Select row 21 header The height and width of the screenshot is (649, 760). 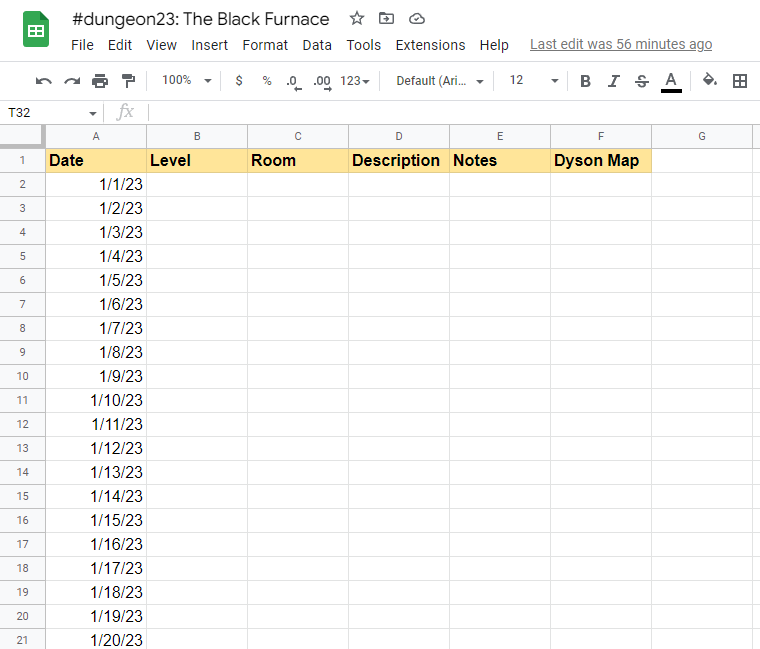pos(23,640)
